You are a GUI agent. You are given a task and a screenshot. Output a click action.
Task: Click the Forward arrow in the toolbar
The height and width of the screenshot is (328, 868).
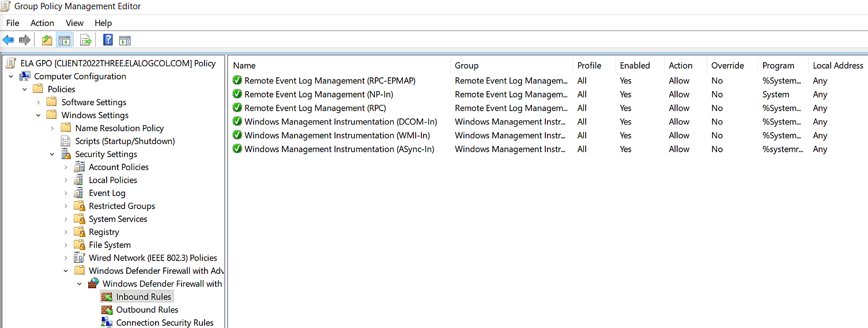25,40
